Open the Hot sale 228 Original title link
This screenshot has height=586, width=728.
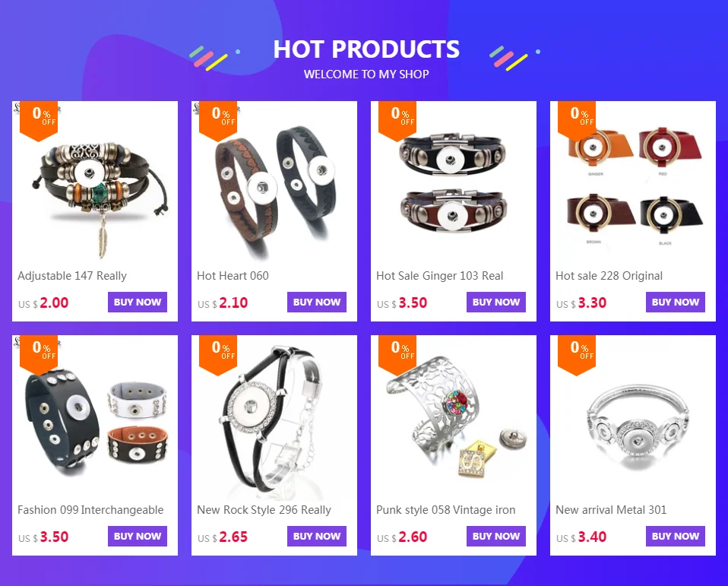pyautogui.click(x=609, y=276)
